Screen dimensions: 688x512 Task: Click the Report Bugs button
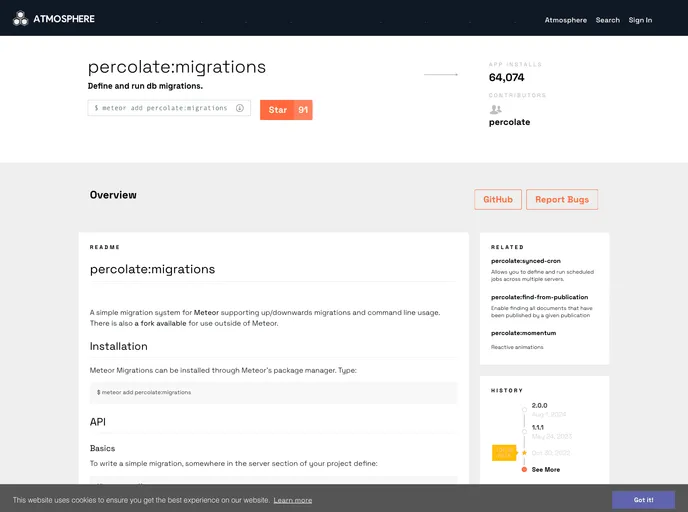point(562,200)
